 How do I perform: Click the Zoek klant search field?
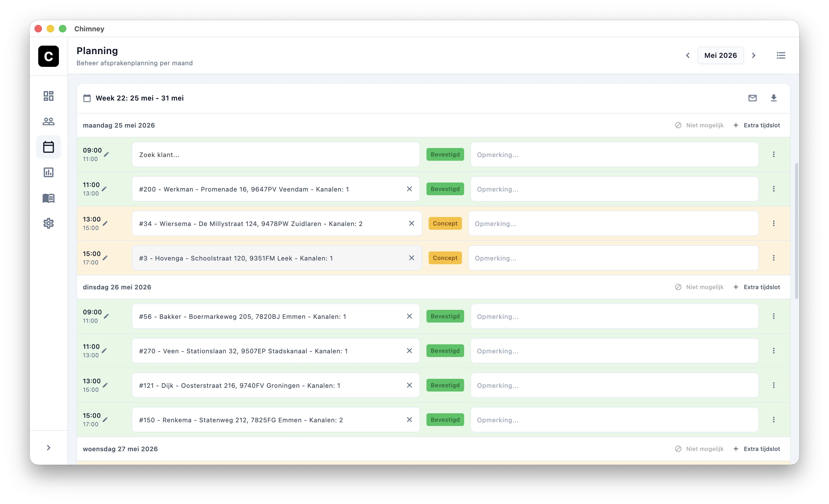point(275,155)
